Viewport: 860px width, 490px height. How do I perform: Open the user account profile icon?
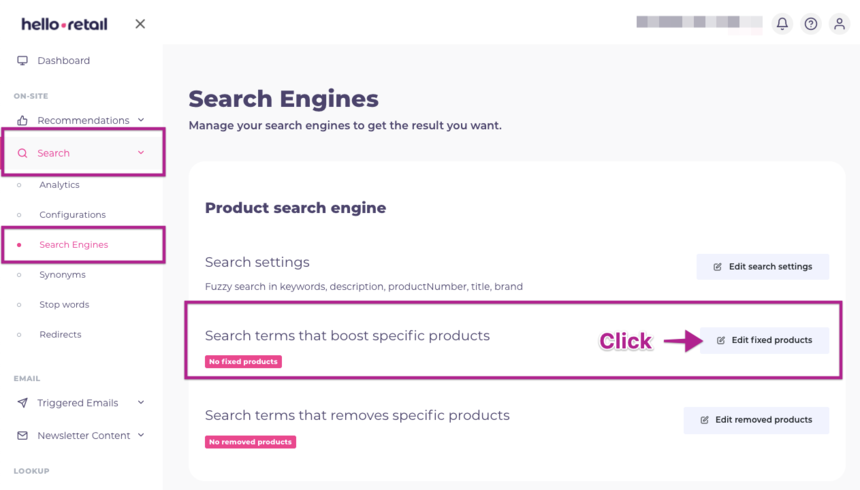(x=840, y=24)
